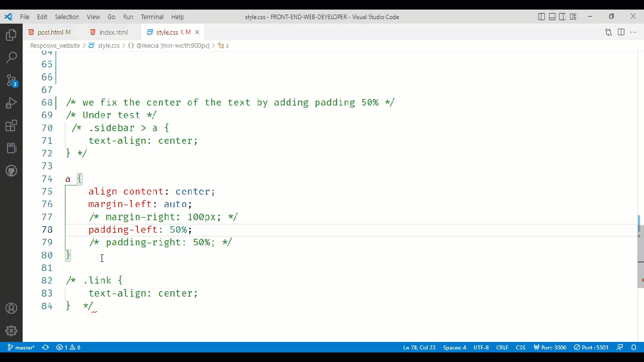Open the Search view

[11, 57]
